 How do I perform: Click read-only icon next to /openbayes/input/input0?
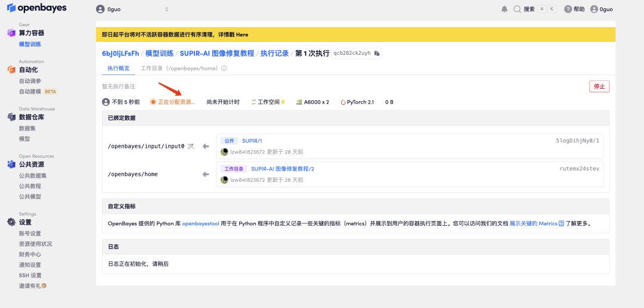pos(190,146)
